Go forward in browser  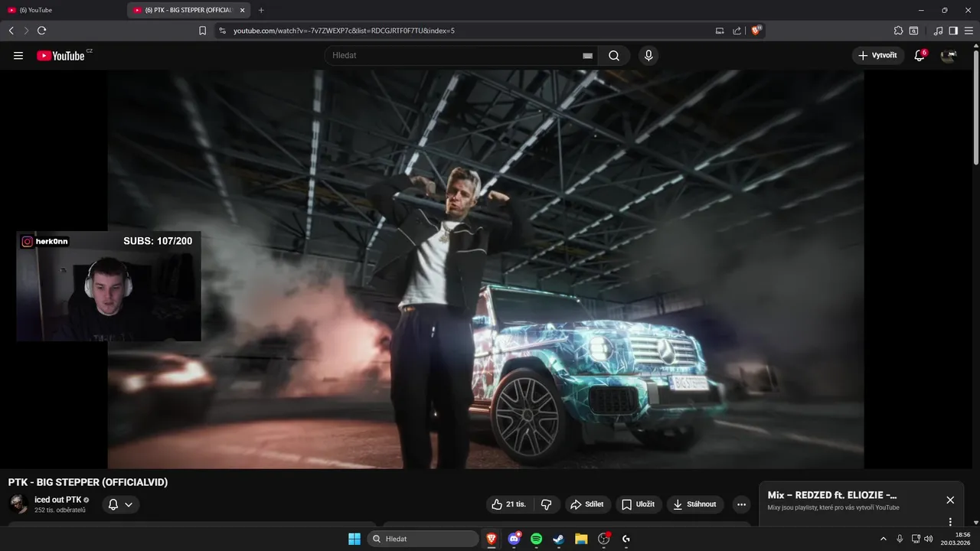coord(26,31)
